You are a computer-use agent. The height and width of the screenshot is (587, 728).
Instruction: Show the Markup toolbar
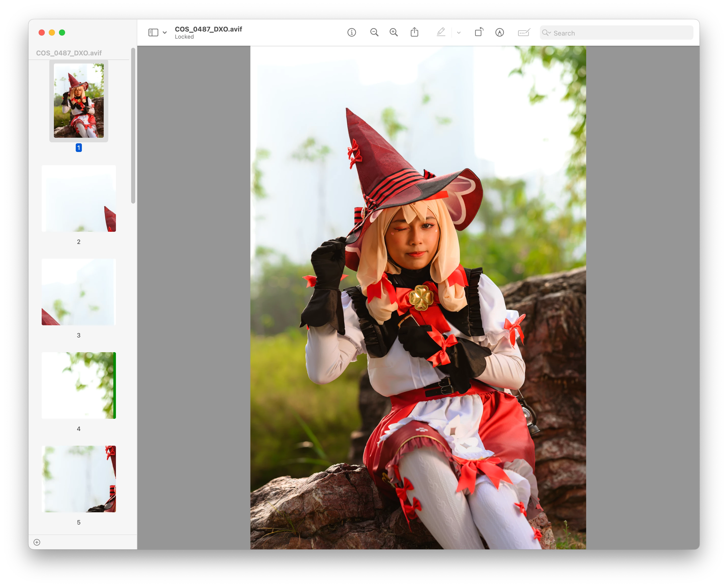pyautogui.click(x=500, y=33)
